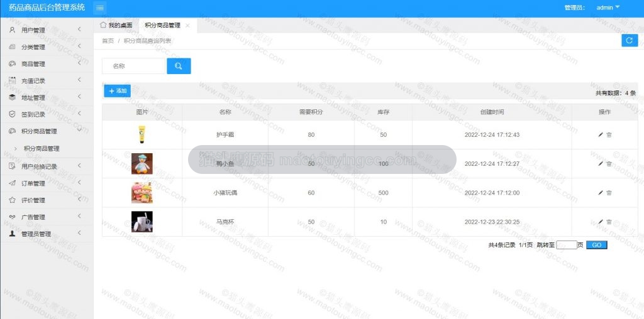
Task: Click the 地址管理 layers icon
Action: click(x=13, y=97)
